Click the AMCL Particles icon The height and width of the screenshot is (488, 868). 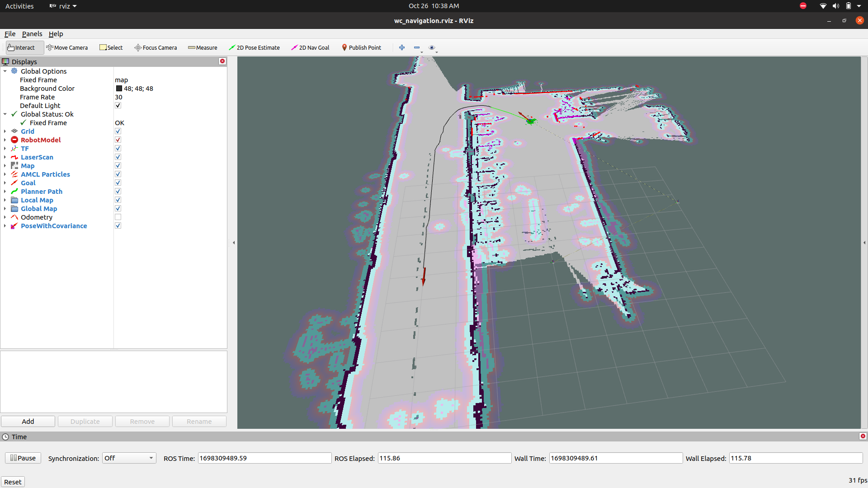point(14,174)
